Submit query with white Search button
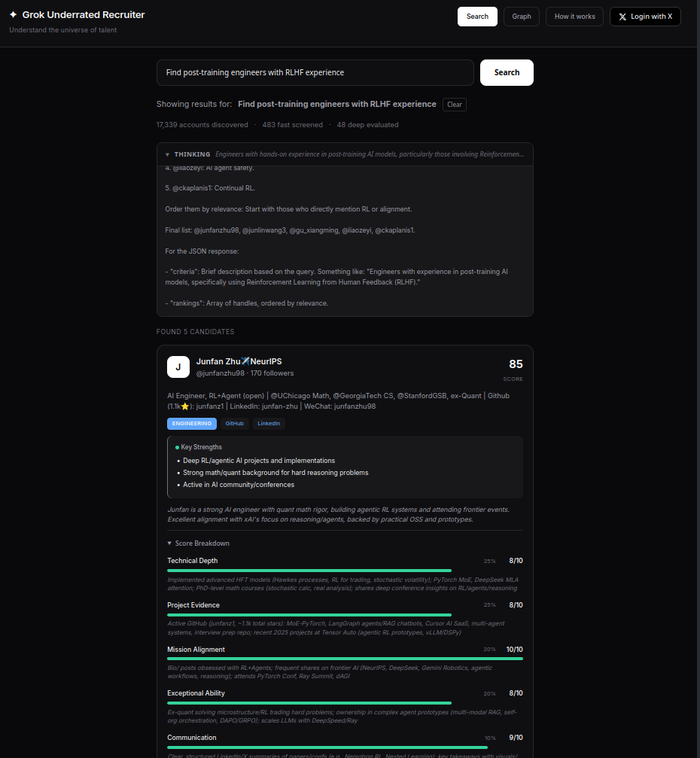700x758 pixels. [507, 72]
